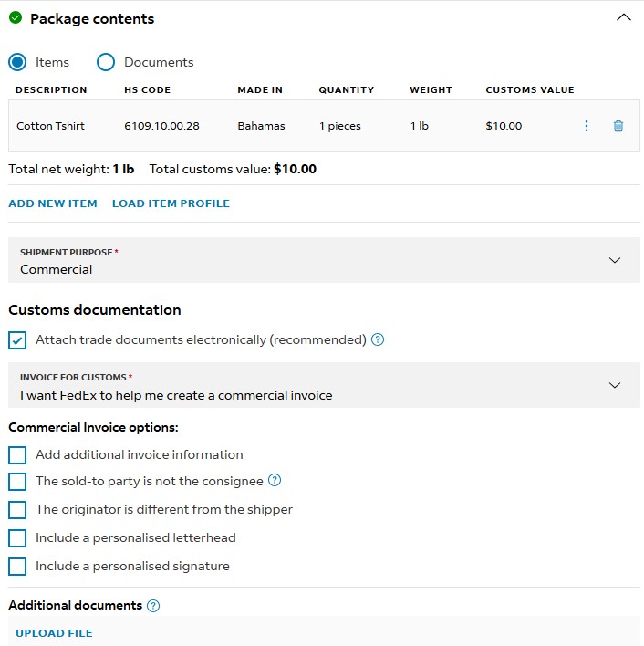Viewport: 644px width, 646px height.
Task: Enable Include a personalised letterhead
Action: [17, 537]
